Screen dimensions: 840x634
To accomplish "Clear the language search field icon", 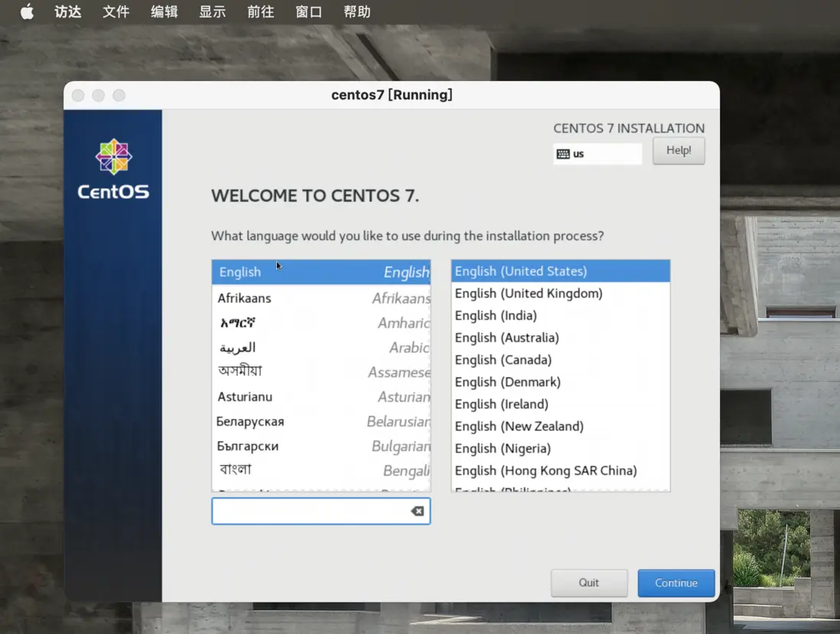I will coord(417,511).
